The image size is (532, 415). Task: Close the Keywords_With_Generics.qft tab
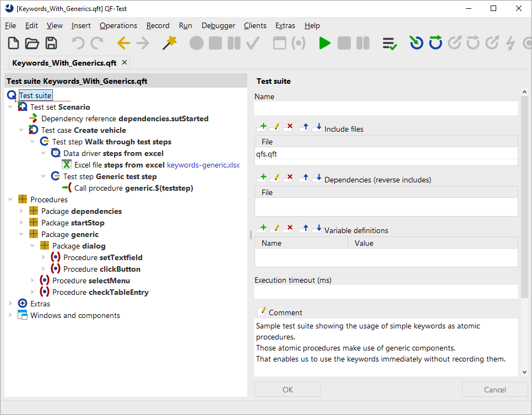pyautogui.click(x=124, y=62)
